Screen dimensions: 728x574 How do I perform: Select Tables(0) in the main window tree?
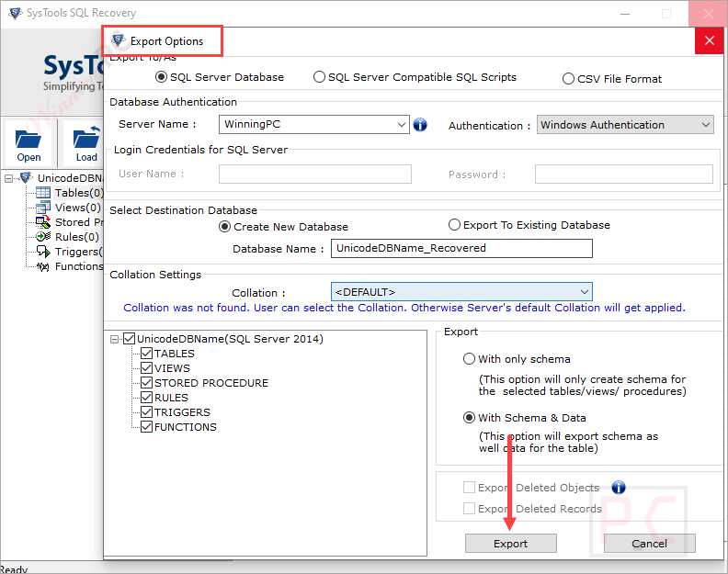pos(79,193)
